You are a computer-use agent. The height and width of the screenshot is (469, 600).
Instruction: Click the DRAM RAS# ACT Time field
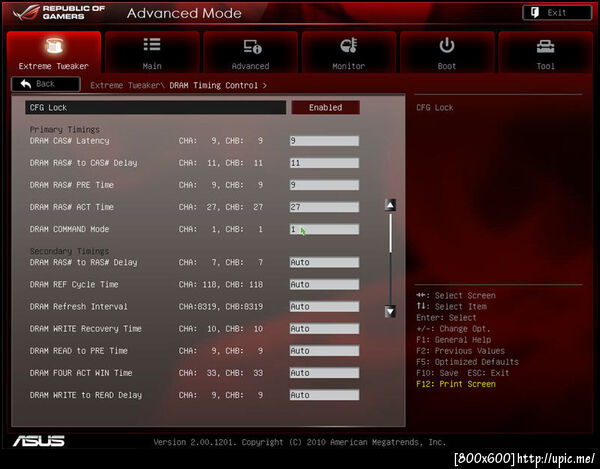[x=324, y=207]
